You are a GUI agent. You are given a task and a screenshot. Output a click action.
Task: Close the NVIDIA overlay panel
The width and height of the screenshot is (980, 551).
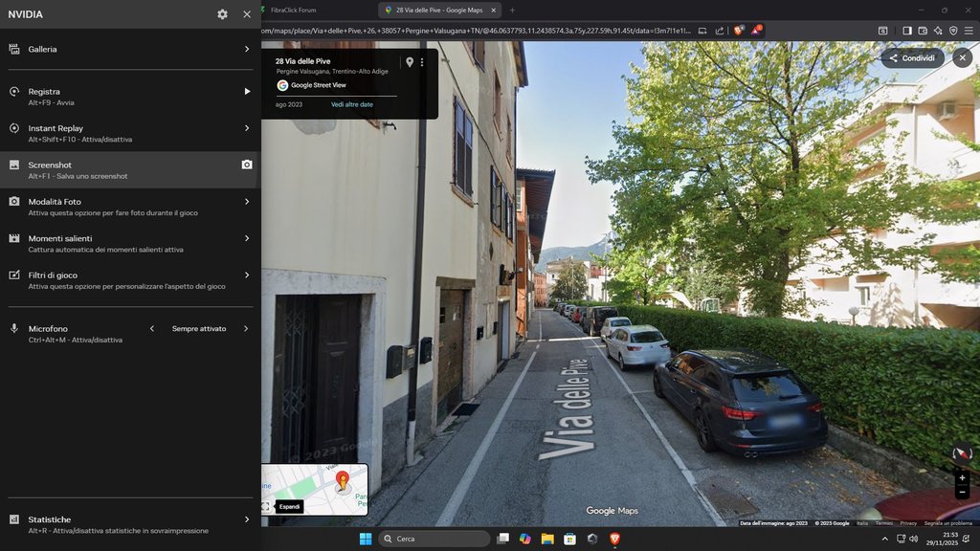(x=247, y=13)
